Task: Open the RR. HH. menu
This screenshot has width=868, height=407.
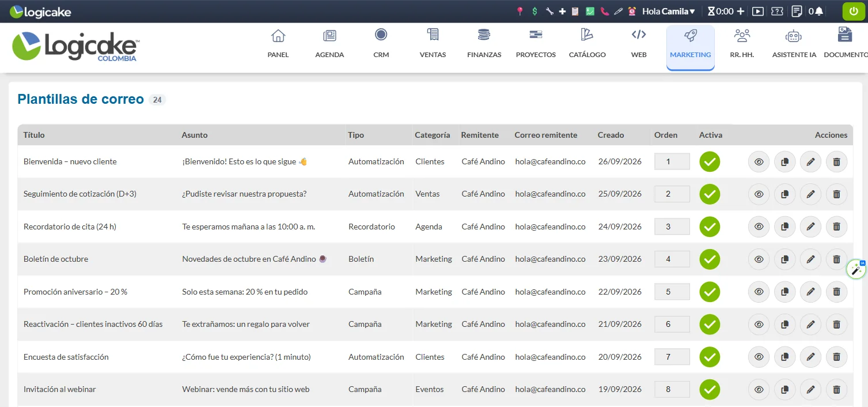Action: point(742,44)
